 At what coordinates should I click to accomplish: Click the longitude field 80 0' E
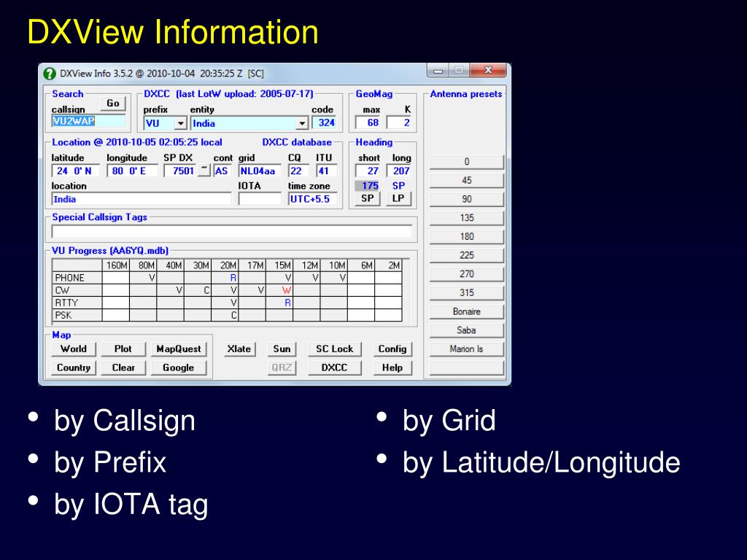(x=132, y=171)
